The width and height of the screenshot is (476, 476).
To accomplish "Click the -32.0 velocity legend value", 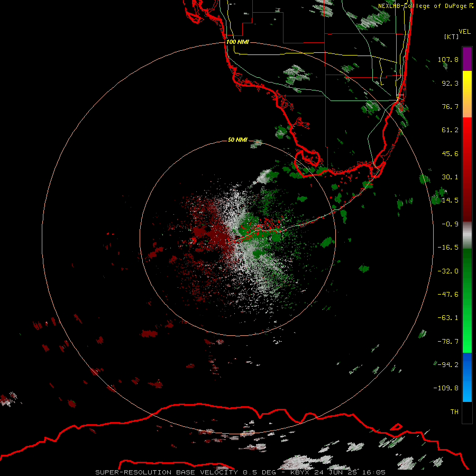I will [448, 271].
